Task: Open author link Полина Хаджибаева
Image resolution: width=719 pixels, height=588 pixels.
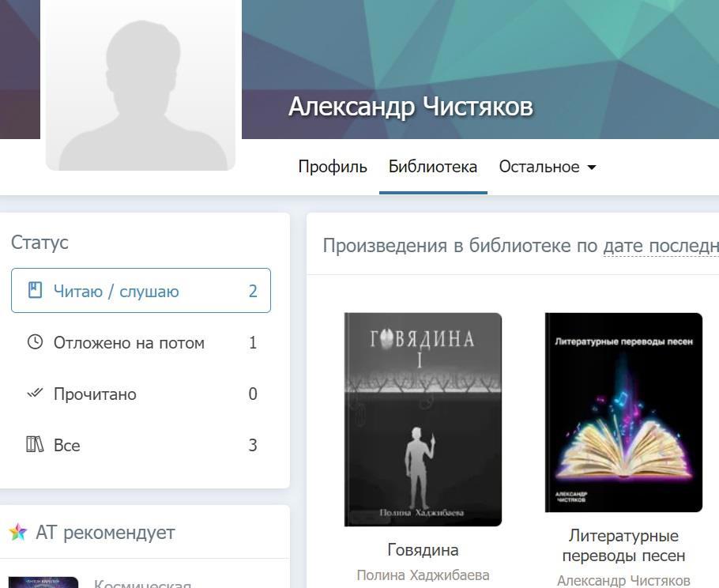Action: pos(423,575)
